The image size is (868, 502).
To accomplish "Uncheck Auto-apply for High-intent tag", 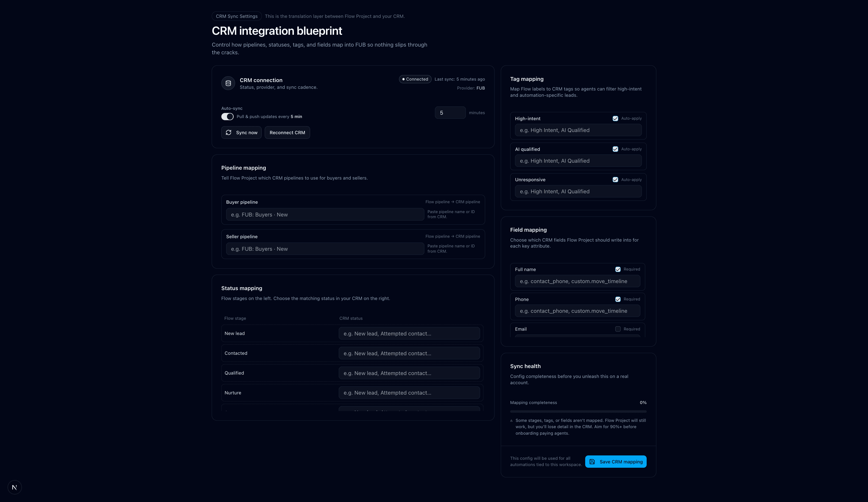I will (x=616, y=118).
